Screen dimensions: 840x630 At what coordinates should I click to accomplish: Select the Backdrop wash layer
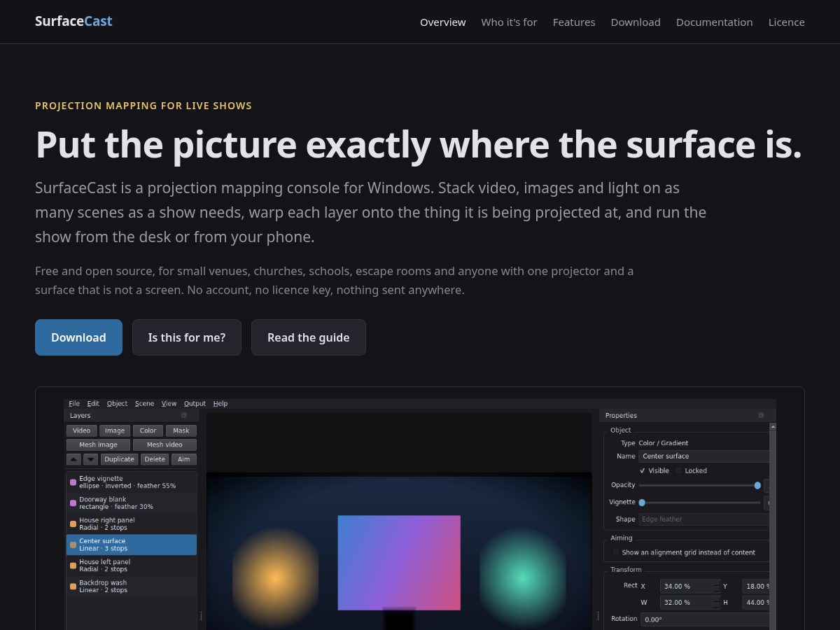click(x=132, y=587)
